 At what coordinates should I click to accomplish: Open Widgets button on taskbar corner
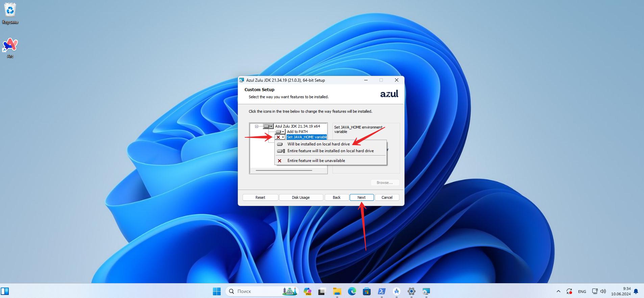point(5,291)
